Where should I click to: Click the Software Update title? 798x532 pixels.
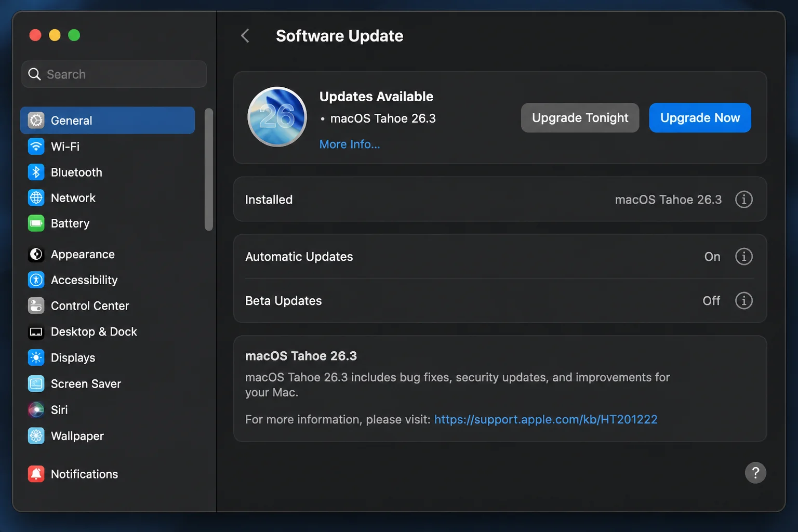tap(339, 36)
